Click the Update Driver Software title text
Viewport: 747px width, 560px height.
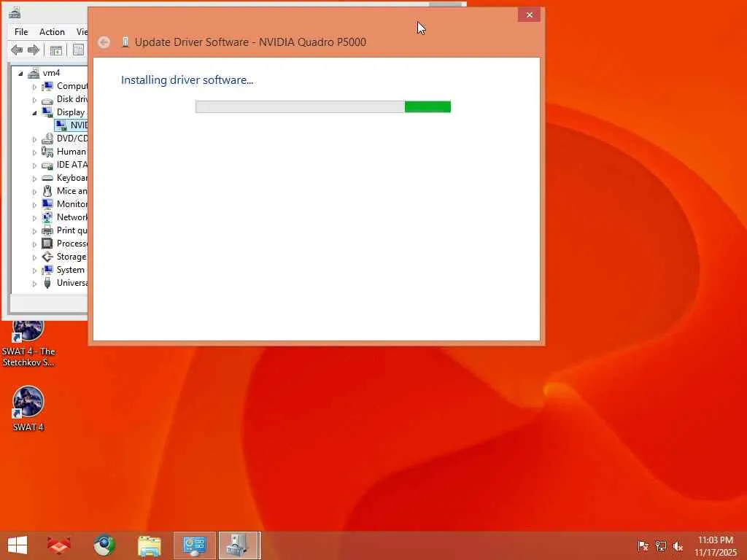(x=251, y=42)
